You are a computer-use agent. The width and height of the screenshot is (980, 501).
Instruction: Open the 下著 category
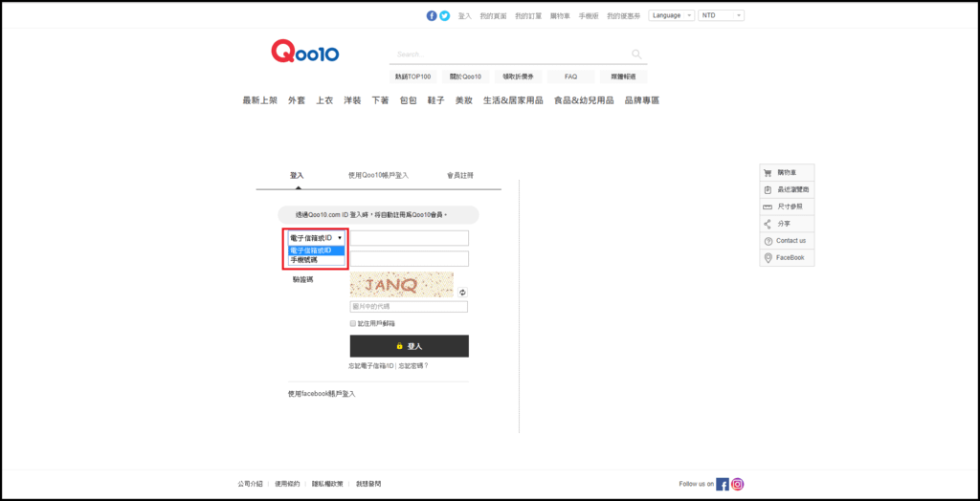380,100
